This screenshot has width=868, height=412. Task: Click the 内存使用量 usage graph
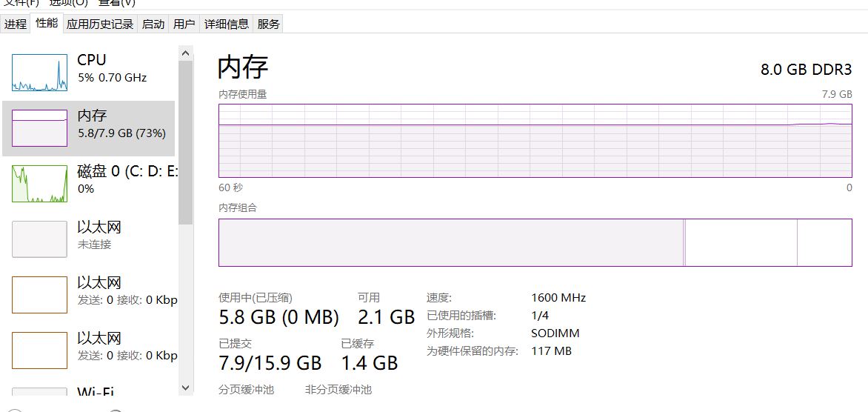point(535,141)
